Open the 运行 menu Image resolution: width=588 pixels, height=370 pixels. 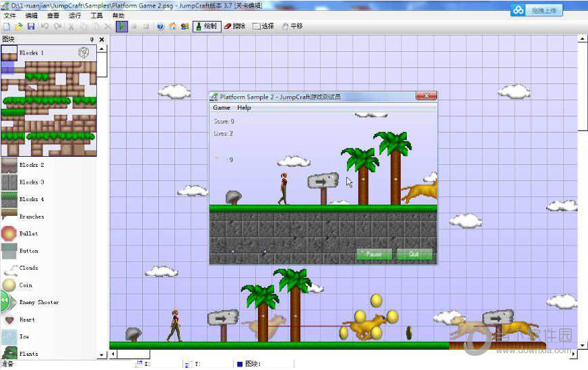[75, 15]
